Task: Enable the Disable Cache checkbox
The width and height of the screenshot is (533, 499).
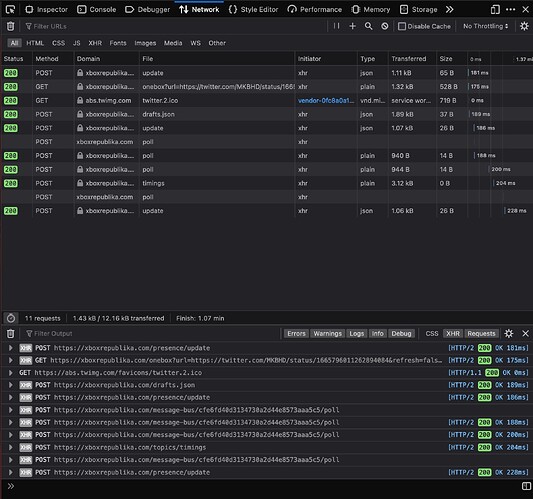Action: [x=402, y=26]
